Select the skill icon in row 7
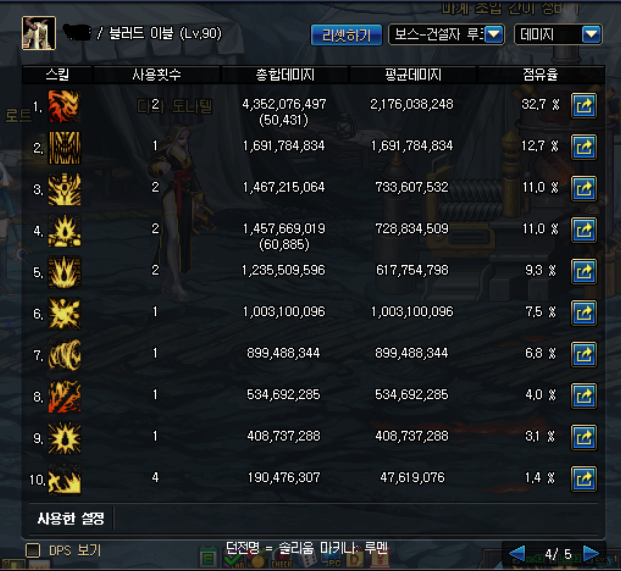This screenshot has height=571, width=621. point(64,355)
